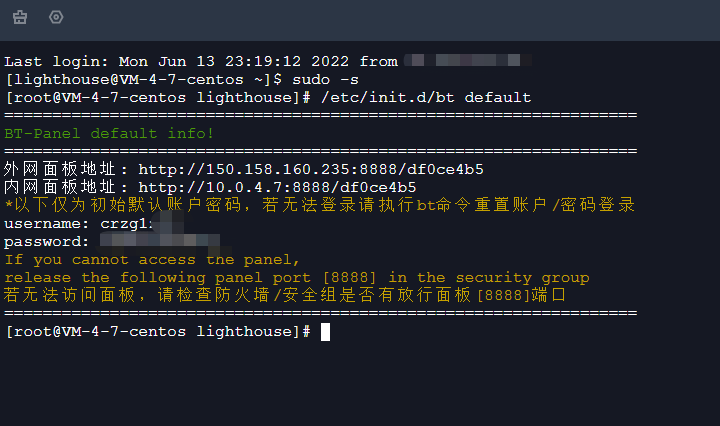This screenshot has height=426, width=720.
Task: Click the clear screen brush icon
Action: (20, 17)
